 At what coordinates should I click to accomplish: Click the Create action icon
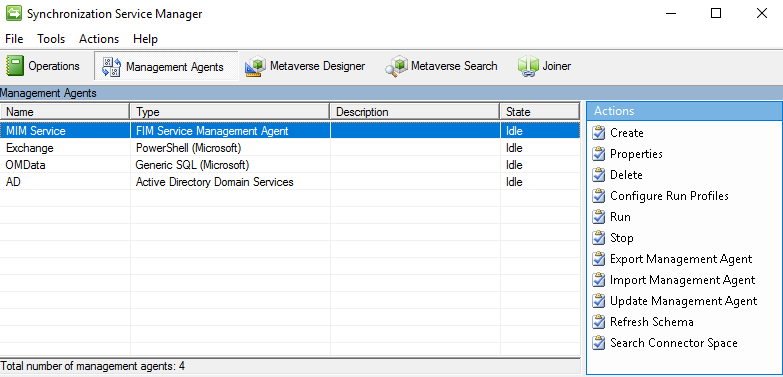(x=598, y=133)
